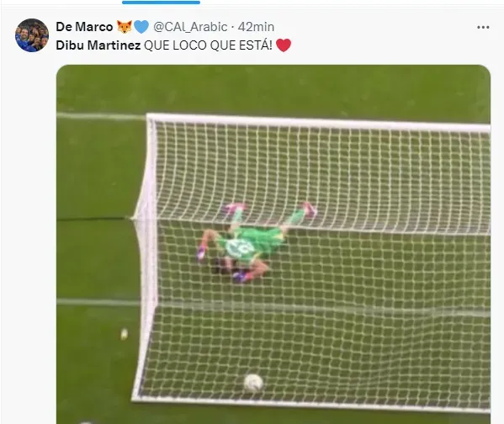504x424 pixels.
Task: Open the goalkeeper video thumbnail
Action: [273, 244]
